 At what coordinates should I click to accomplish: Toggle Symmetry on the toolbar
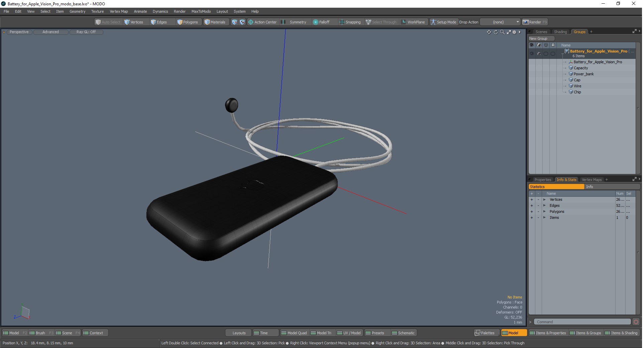pyautogui.click(x=294, y=22)
